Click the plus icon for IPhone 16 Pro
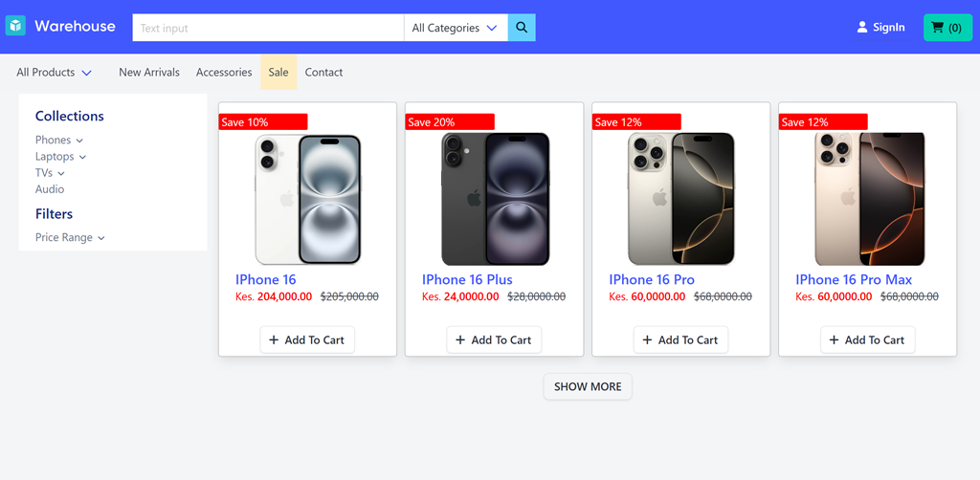The height and width of the screenshot is (480, 980). point(647,340)
